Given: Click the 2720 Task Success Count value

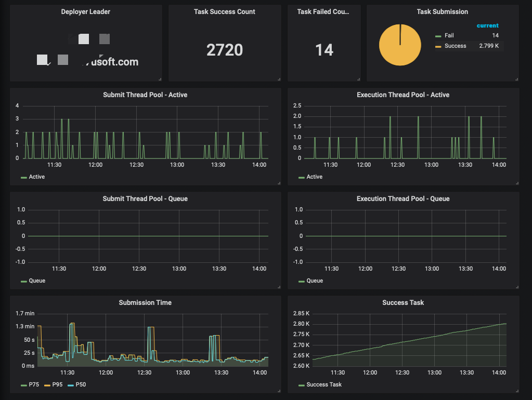Looking at the screenshot, I should tap(224, 50).
